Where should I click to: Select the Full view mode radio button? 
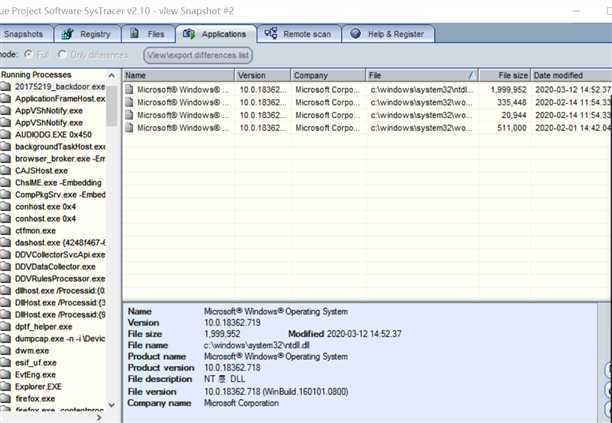(x=28, y=54)
